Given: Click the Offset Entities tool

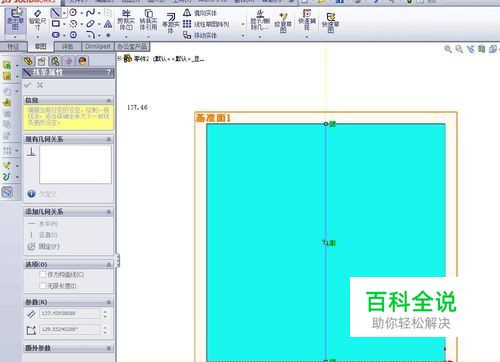Looking at the screenshot, I should click(x=171, y=23).
